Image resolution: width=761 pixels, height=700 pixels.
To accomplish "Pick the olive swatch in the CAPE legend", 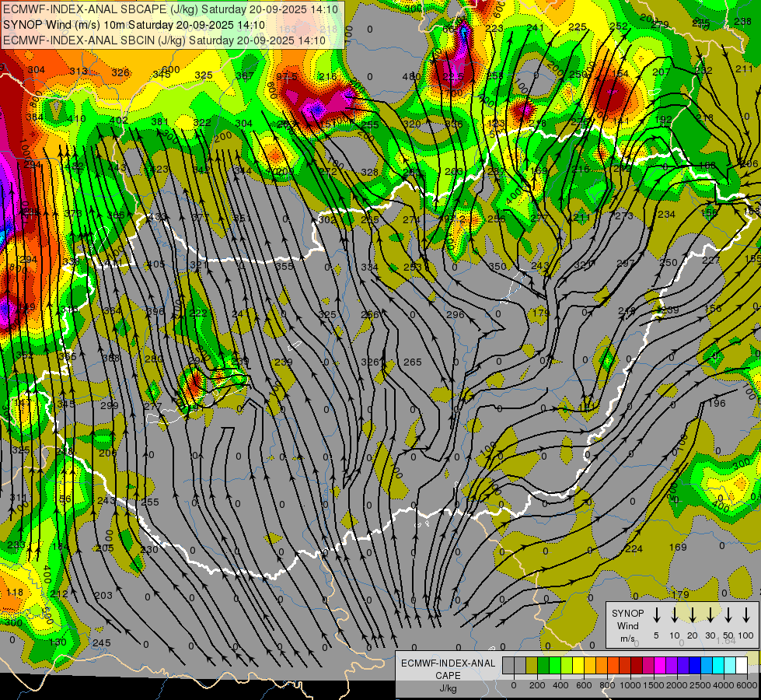I will (532, 665).
